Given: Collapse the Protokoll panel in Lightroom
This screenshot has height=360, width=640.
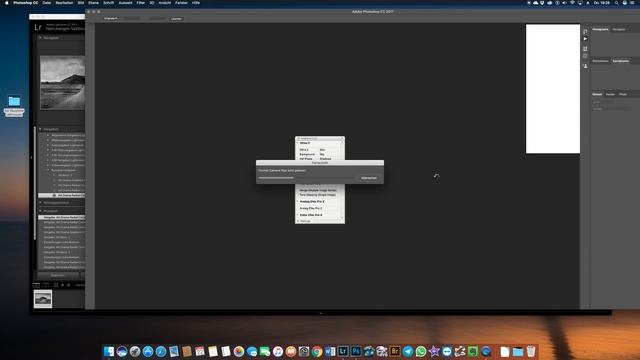Looking at the screenshot, I should click(40, 211).
